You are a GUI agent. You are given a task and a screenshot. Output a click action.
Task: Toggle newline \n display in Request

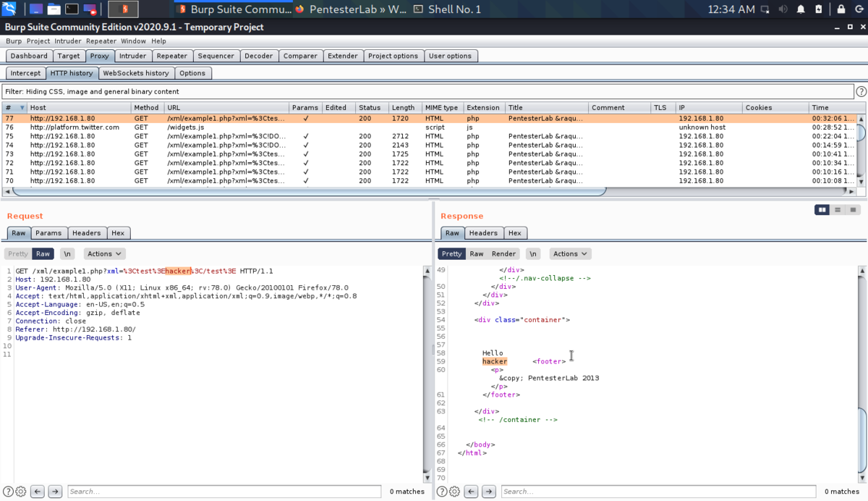click(67, 254)
